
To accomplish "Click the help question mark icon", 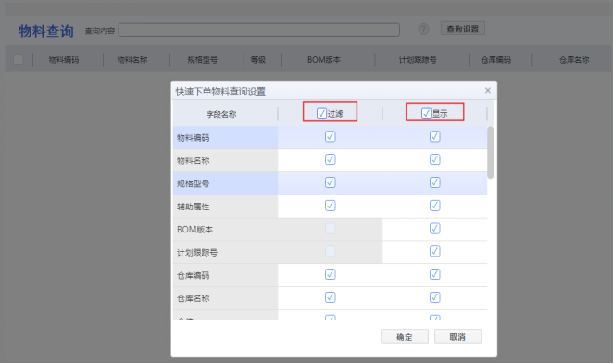I will point(423,29).
